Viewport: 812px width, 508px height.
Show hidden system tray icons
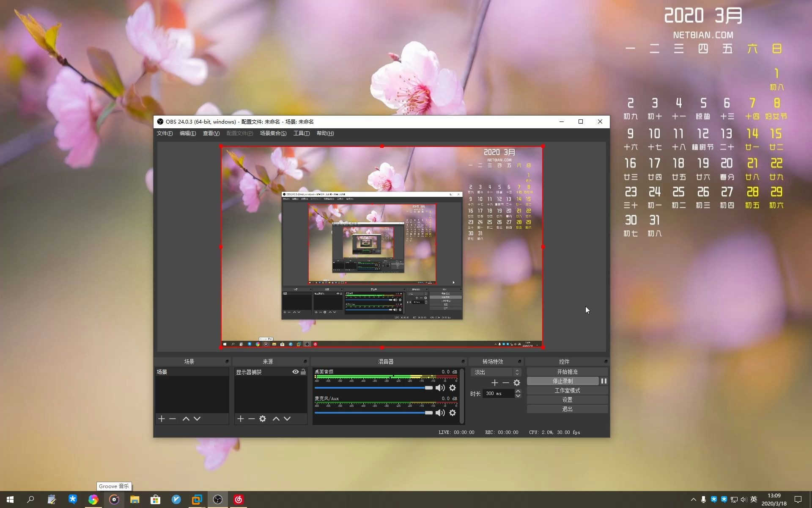click(x=693, y=500)
